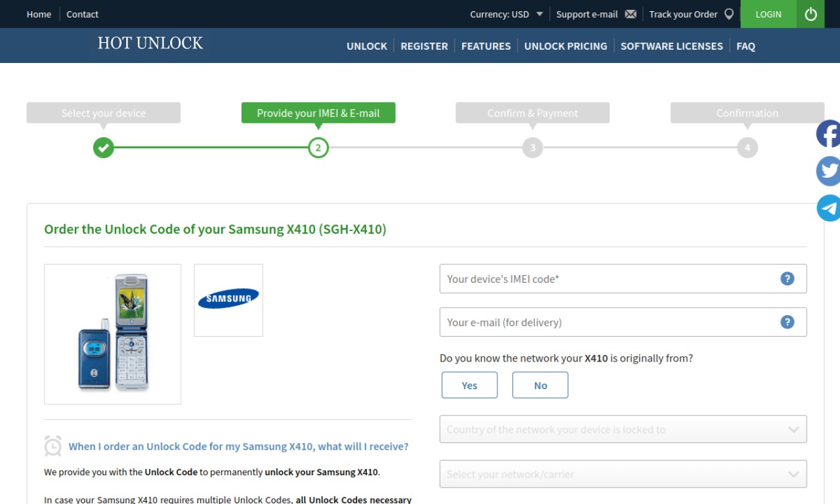Image resolution: width=840 pixels, height=504 pixels.
Task: Focus the device IMEI code input field
Action: click(623, 279)
